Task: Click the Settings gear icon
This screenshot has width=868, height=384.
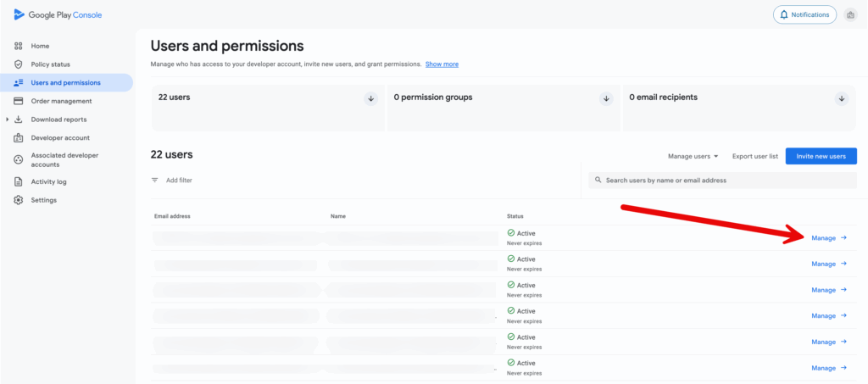Action: [x=19, y=200]
